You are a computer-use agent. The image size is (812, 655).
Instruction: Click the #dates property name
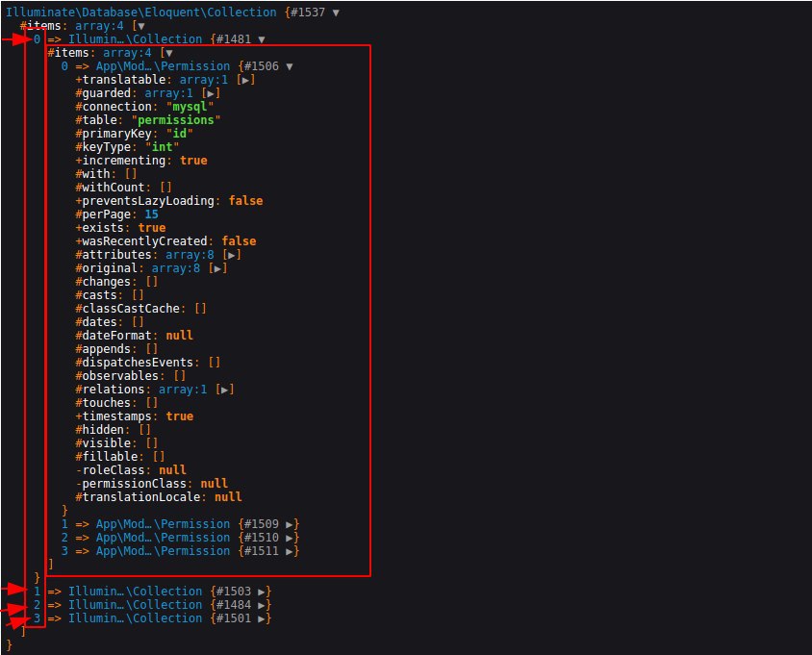pos(96,322)
